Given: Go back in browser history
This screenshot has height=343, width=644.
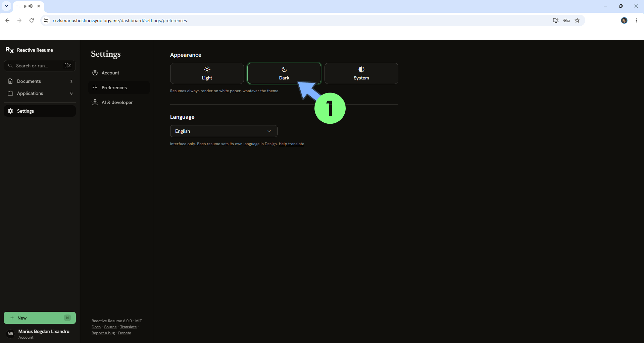Looking at the screenshot, I should point(7,20).
